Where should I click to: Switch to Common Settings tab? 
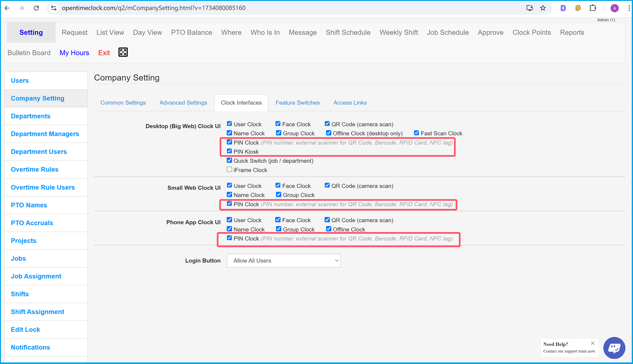(123, 103)
